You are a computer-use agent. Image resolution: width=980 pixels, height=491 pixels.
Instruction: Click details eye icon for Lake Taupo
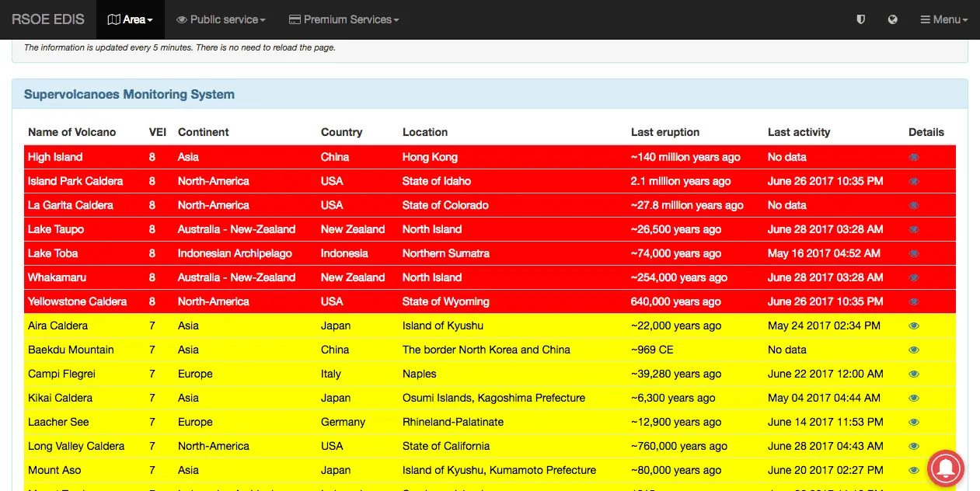point(914,229)
